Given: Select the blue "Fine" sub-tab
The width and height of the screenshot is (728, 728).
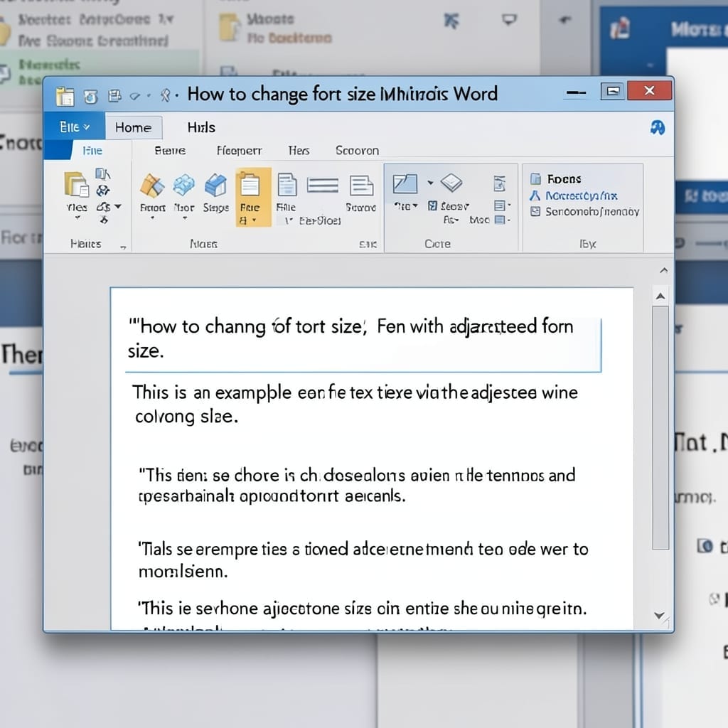Looking at the screenshot, I should [x=92, y=151].
